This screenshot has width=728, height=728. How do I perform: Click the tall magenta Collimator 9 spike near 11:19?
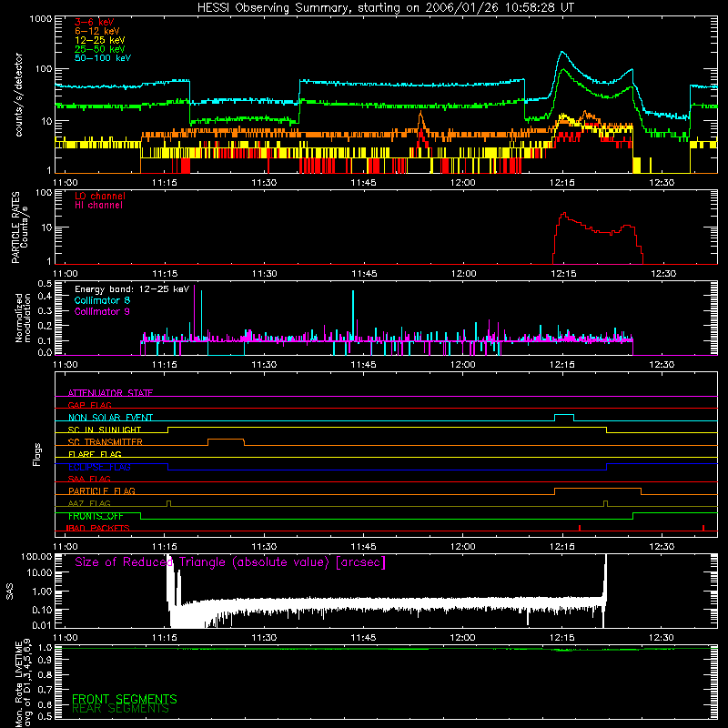(194, 311)
